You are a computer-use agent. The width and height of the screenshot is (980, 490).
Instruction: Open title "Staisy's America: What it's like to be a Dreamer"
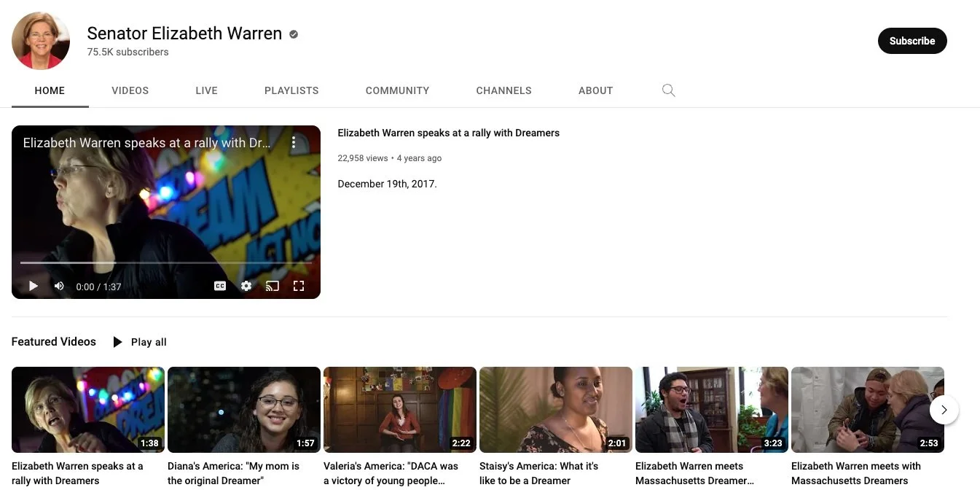[538, 473]
